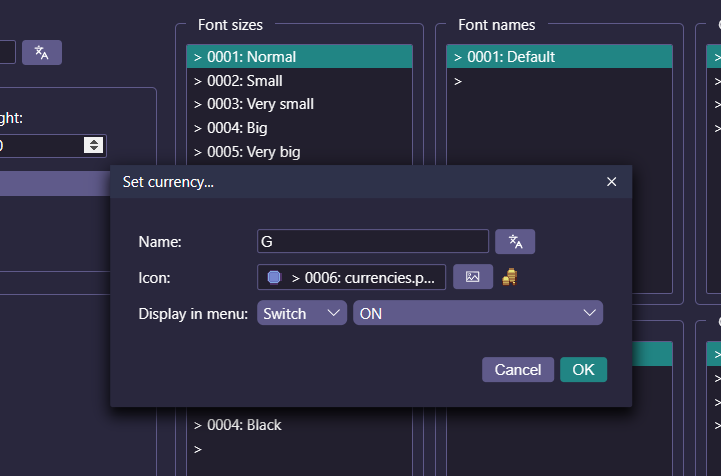721x476 pixels.
Task: Select 0002: Small font size
Action: coord(299,81)
